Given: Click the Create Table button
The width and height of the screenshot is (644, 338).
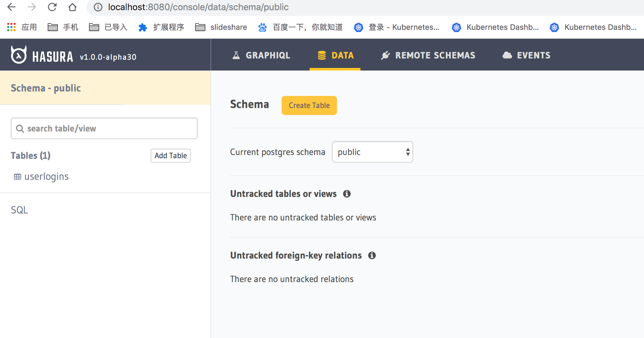Looking at the screenshot, I should click(309, 105).
